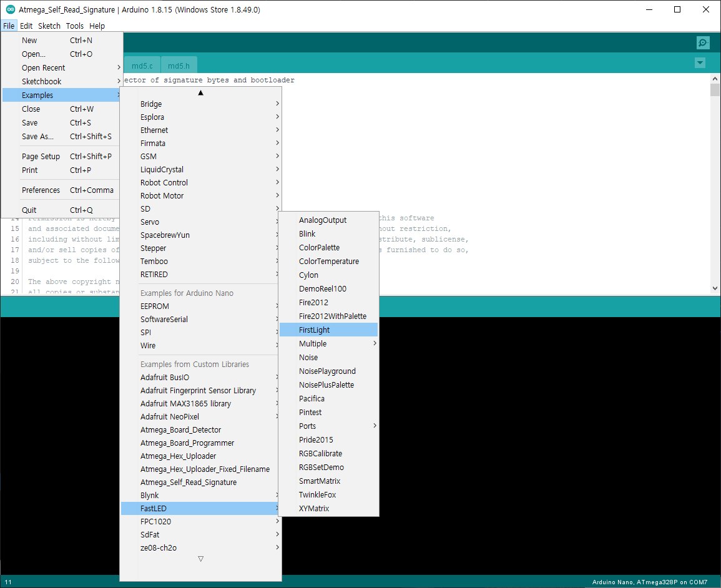Click the Arduino logo in title bar

point(10,9)
